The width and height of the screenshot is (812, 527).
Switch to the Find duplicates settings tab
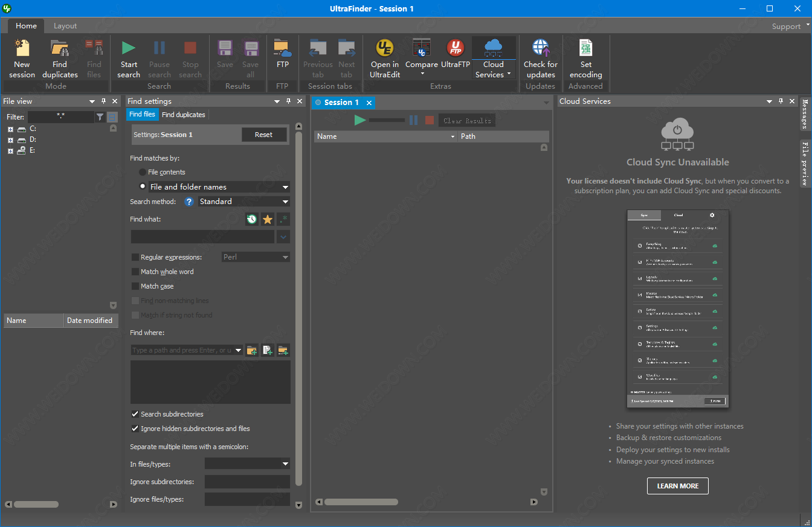[x=184, y=115]
